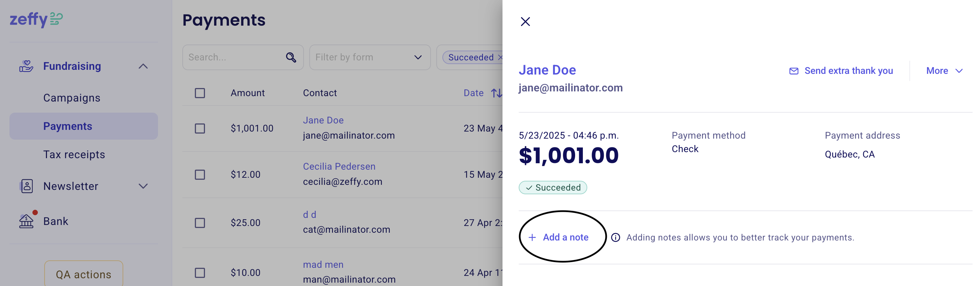Go to Campaigns in the sidebar

(x=72, y=98)
